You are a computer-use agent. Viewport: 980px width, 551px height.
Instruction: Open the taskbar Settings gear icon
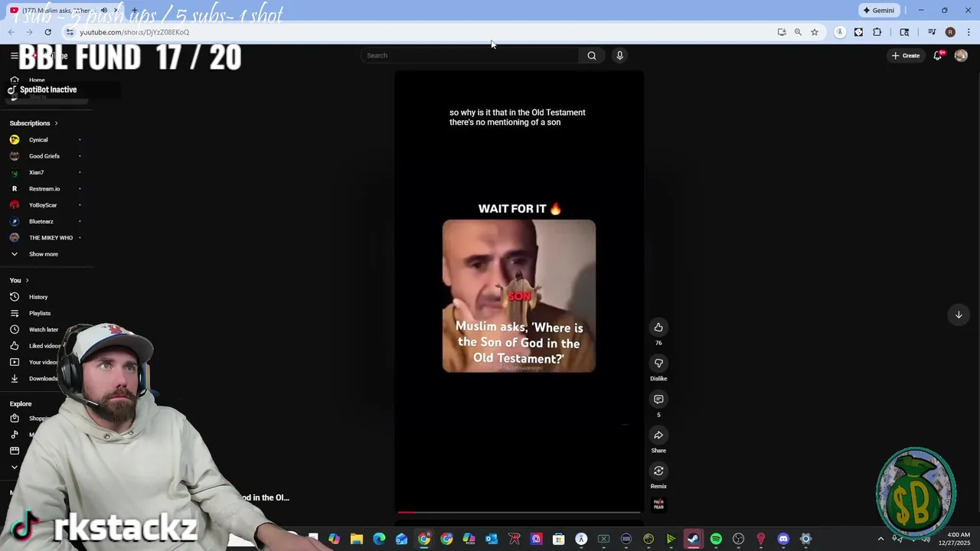[x=805, y=539]
